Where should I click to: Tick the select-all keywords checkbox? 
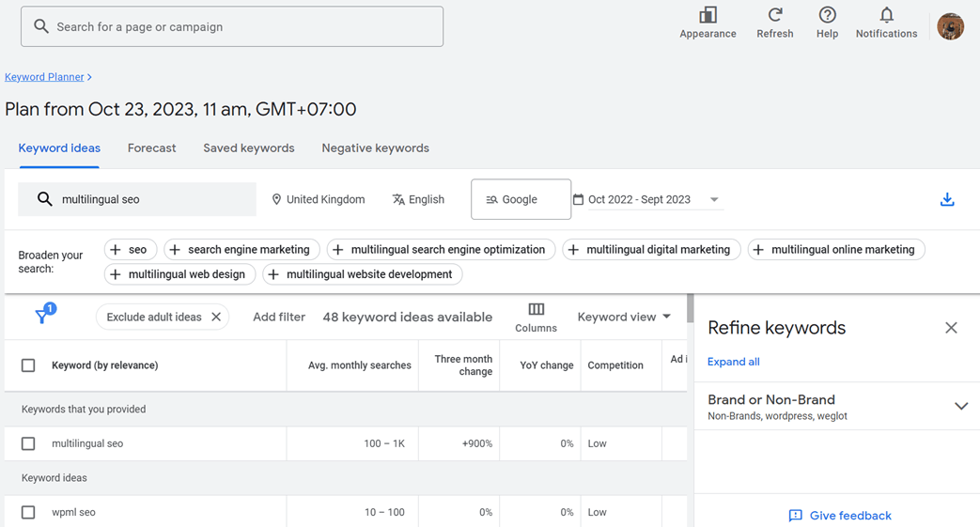pyautogui.click(x=28, y=365)
